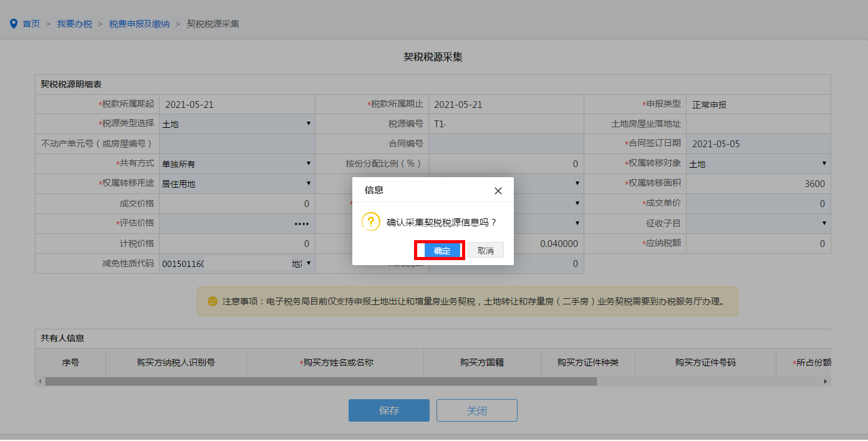The height and width of the screenshot is (441, 868).
Task: Open the 我要办税 breadcrumb link
Action: coord(74,24)
